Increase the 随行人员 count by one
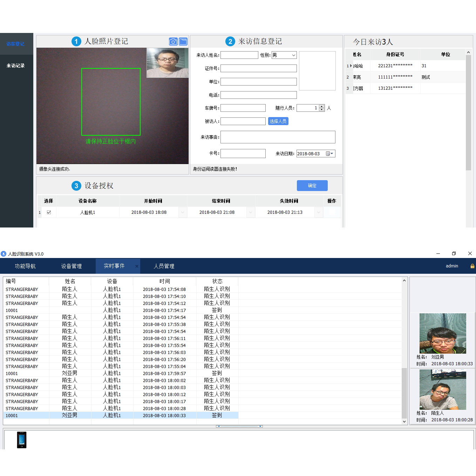 [322, 106]
